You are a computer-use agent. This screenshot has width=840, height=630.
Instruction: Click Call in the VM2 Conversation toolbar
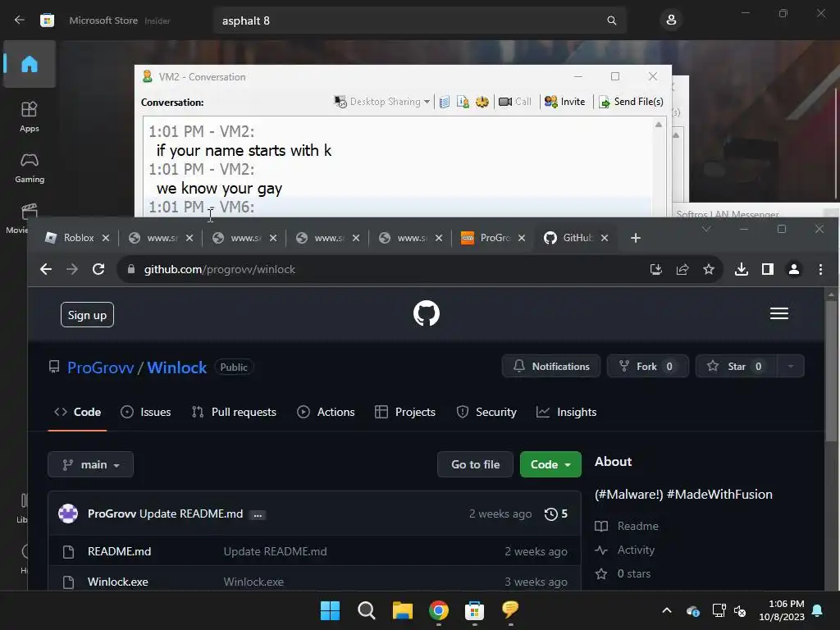tap(515, 102)
